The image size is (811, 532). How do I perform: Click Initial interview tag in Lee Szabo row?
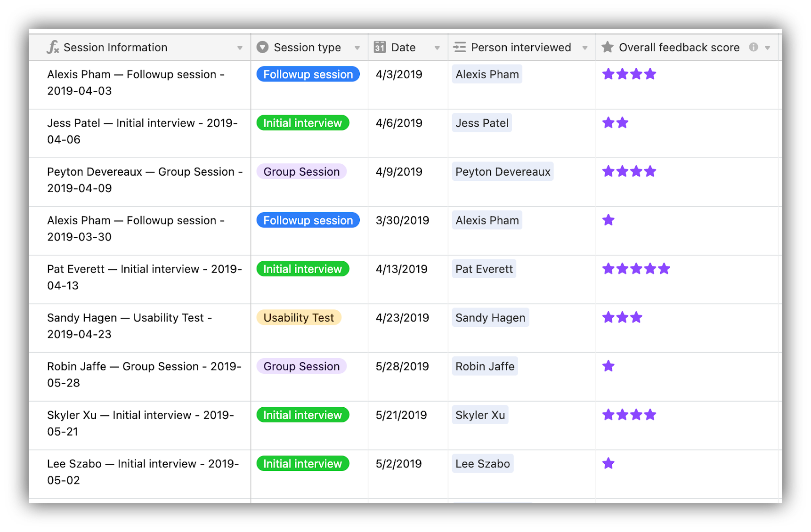tap(303, 464)
